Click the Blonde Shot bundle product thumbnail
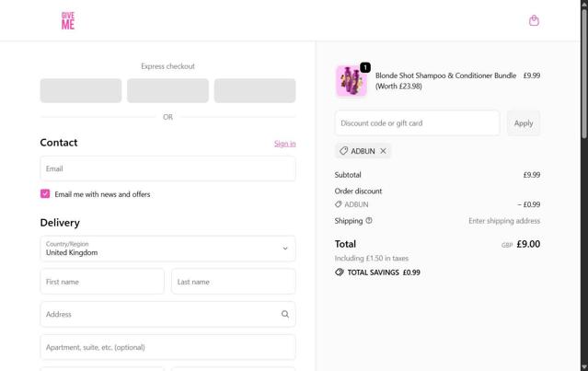 point(351,81)
